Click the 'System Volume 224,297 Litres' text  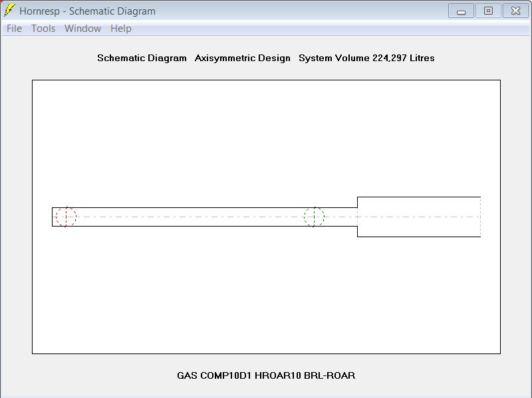[x=366, y=58]
